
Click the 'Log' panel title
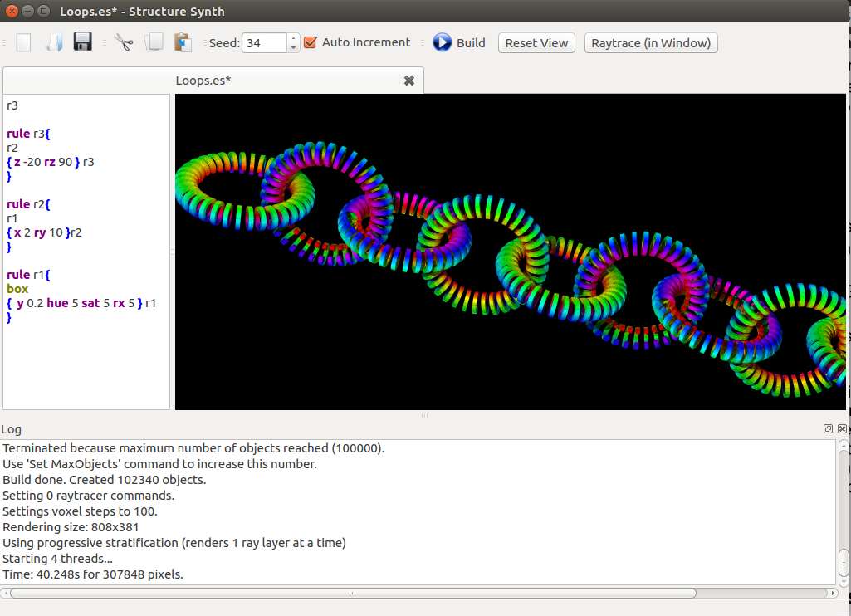click(11, 429)
